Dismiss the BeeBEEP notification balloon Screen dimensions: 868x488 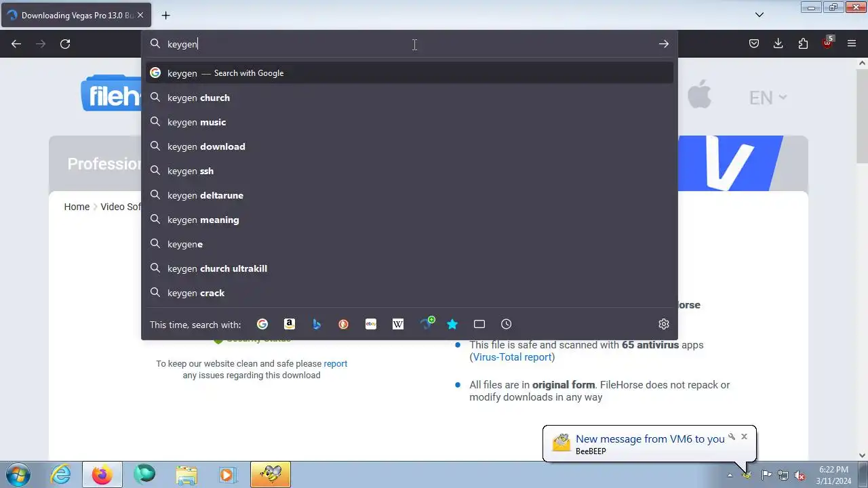pos(744,436)
